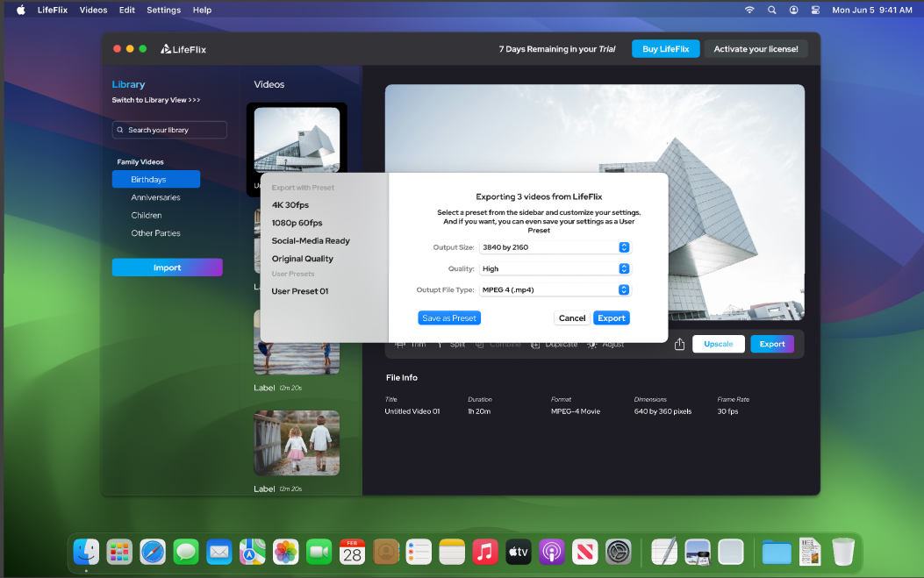Open Control Center in menu bar
924x578 pixels.
point(815,10)
